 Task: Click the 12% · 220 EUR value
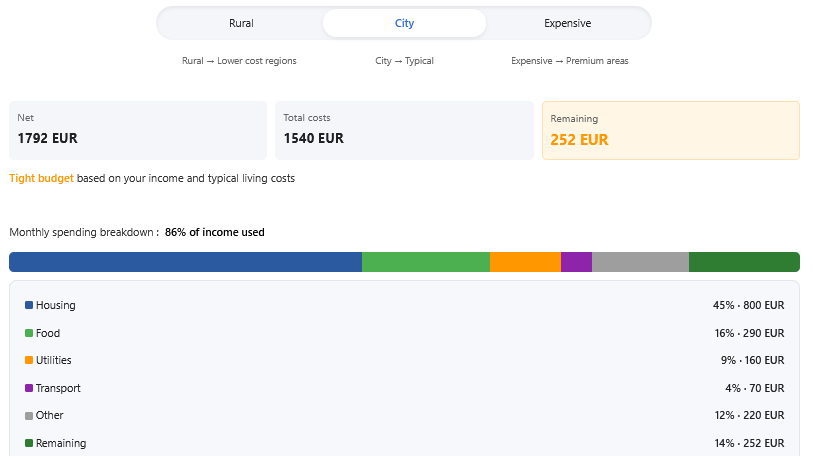pos(749,415)
